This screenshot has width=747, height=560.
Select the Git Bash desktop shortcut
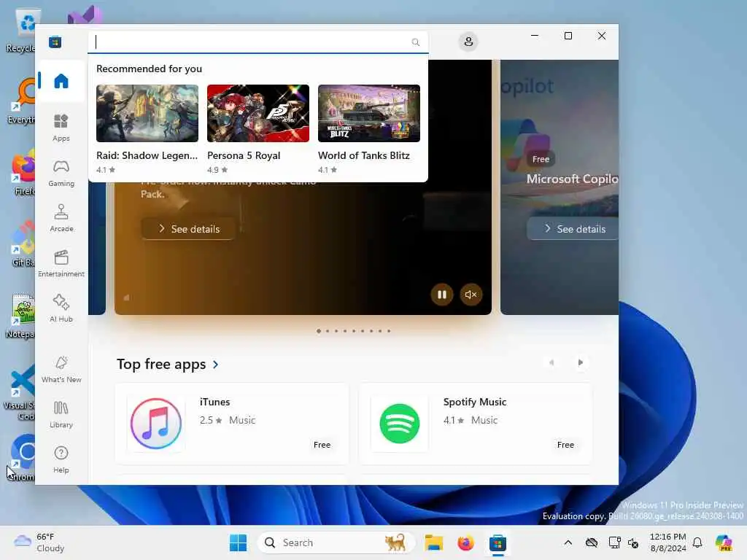click(x=23, y=245)
